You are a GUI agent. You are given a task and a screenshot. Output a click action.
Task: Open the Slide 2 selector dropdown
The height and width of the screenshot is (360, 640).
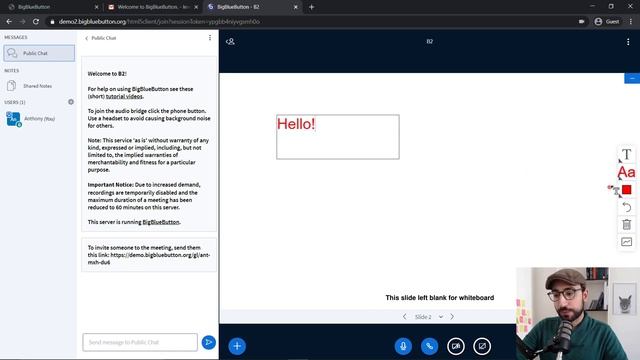click(428, 317)
